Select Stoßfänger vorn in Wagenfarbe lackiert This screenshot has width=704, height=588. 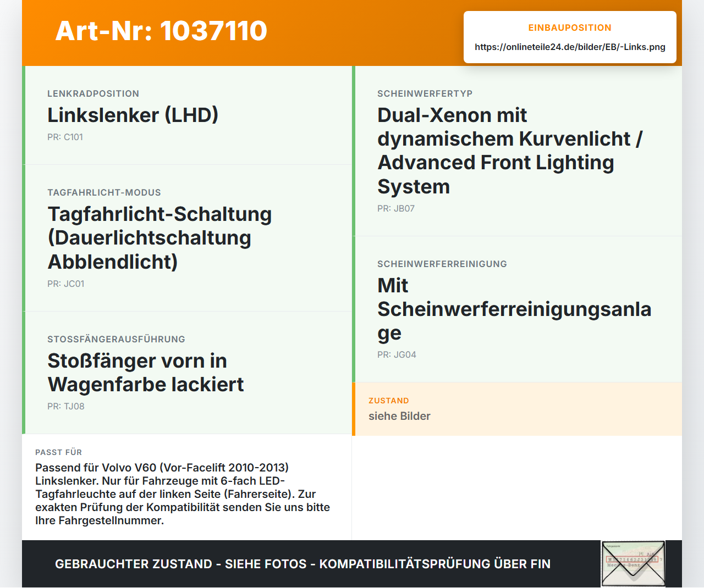point(146,373)
